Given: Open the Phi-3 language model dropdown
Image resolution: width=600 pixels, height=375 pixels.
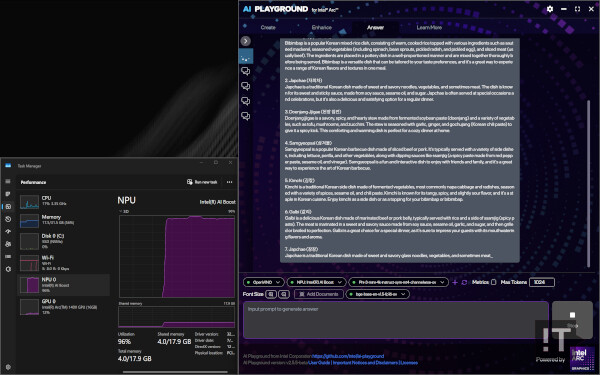Looking at the screenshot, I should coord(398,282).
